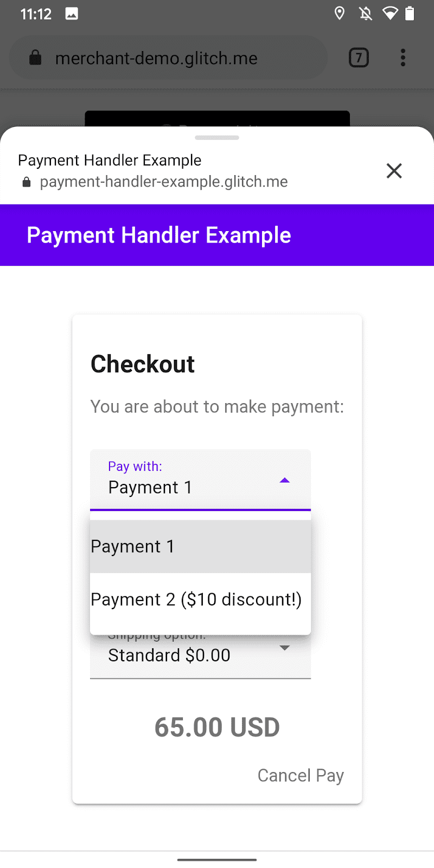Open the Chrome three-dot menu
The width and height of the screenshot is (434, 868).
[x=403, y=58]
